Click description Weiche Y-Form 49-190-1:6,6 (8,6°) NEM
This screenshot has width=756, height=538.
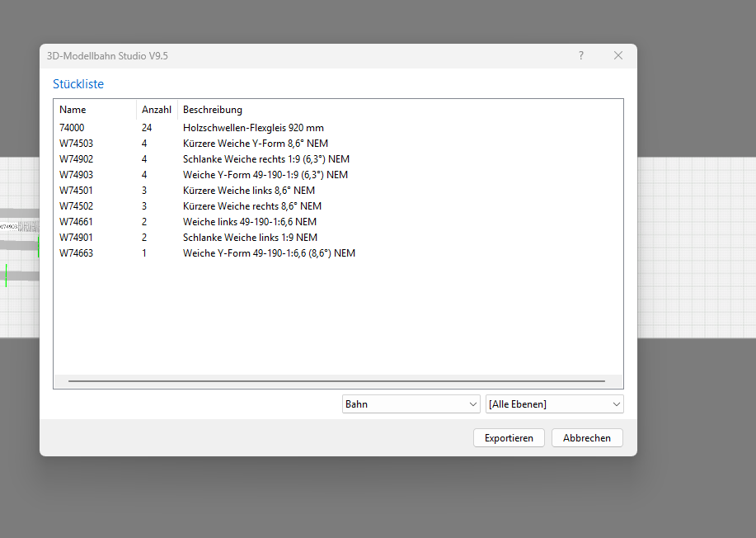pyautogui.click(x=269, y=253)
